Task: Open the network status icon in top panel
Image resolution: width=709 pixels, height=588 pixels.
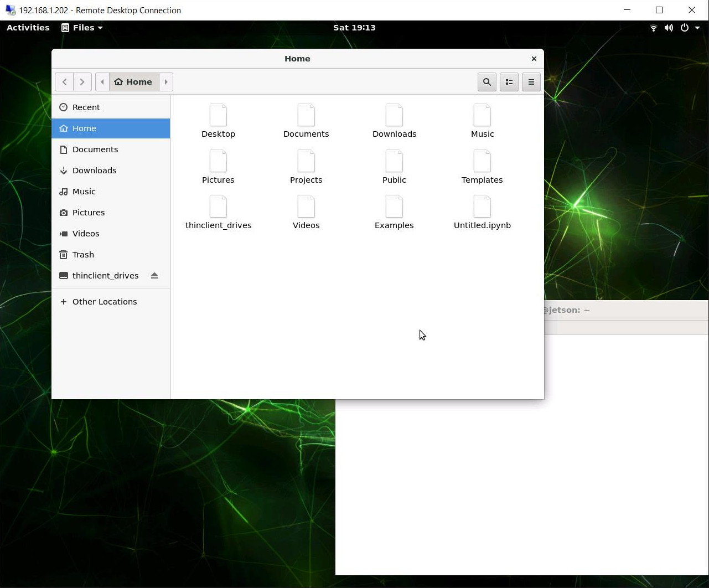Action: 654,27
